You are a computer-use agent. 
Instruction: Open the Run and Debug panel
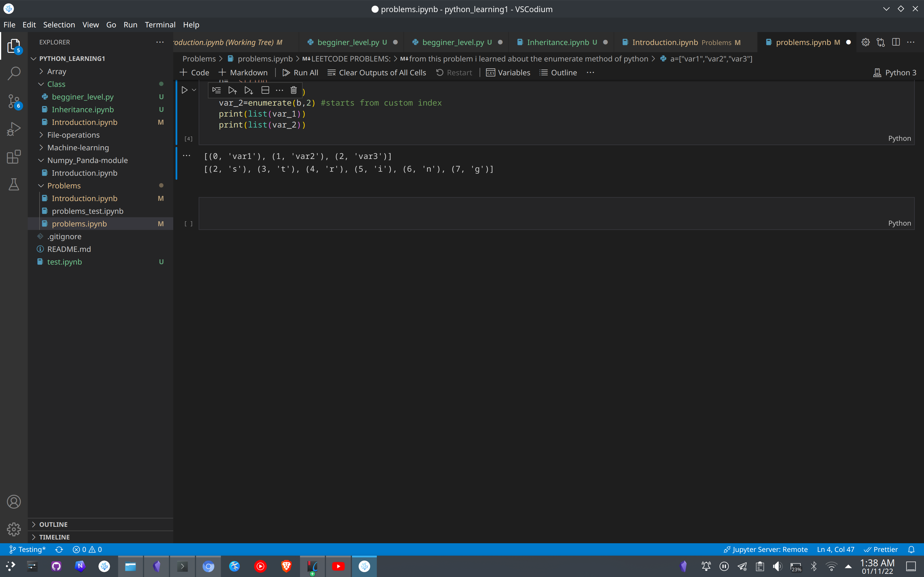pyautogui.click(x=14, y=129)
